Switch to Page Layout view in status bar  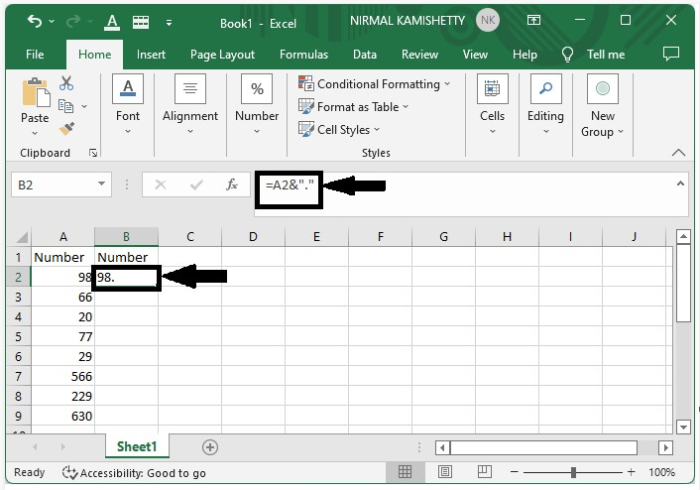click(445, 472)
